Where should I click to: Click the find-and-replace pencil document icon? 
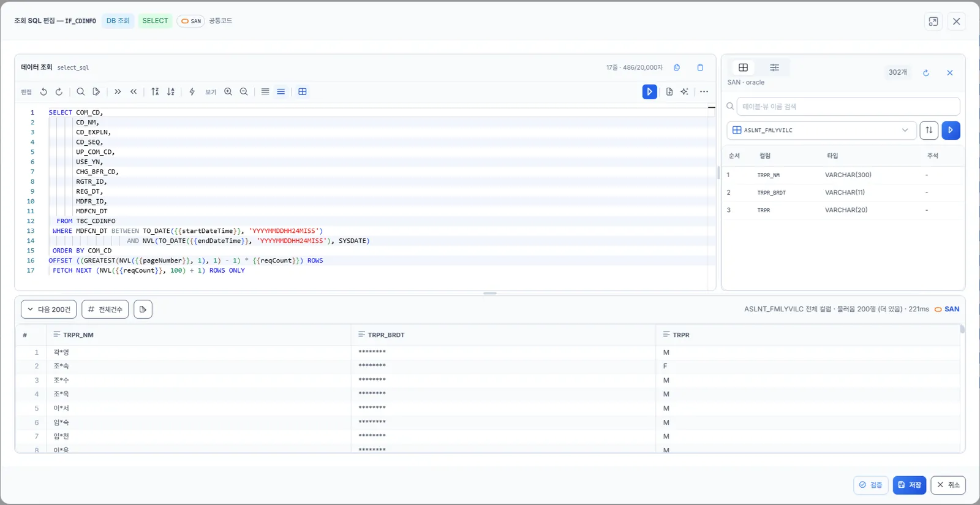96,92
